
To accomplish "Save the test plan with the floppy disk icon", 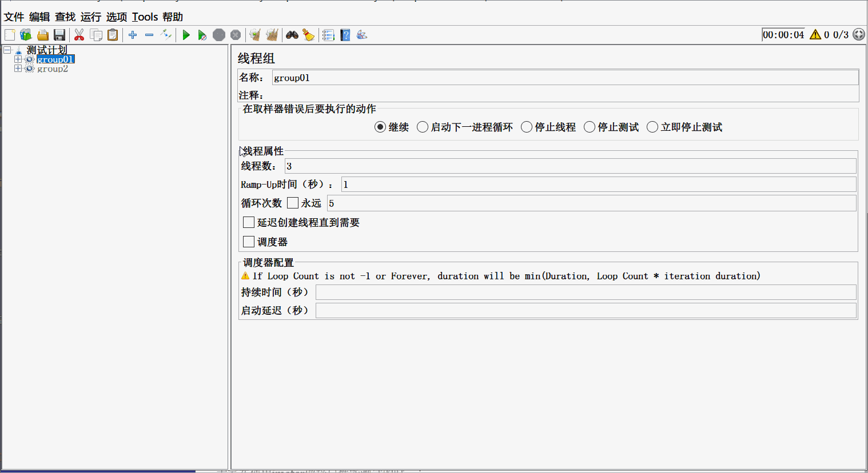I will click(59, 35).
